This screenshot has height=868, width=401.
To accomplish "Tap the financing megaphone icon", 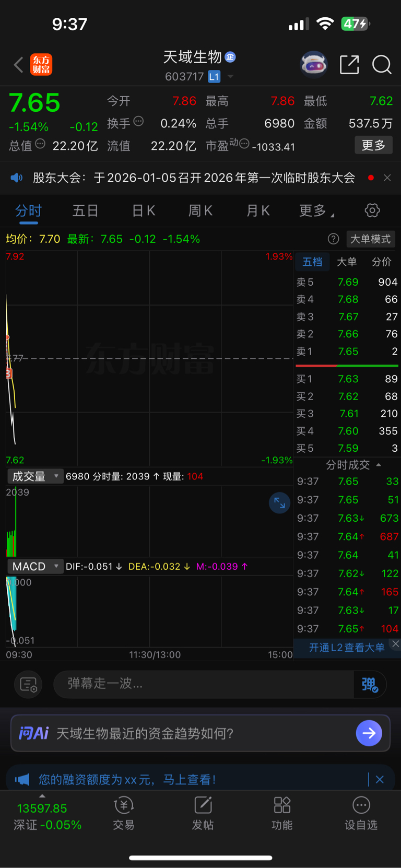I will click(22, 780).
